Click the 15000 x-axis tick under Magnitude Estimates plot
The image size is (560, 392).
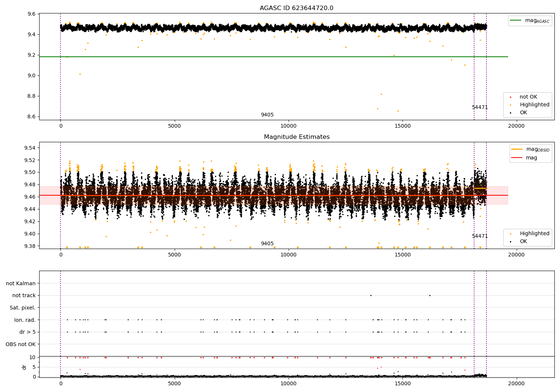pyautogui.click(x=402, y=255)
